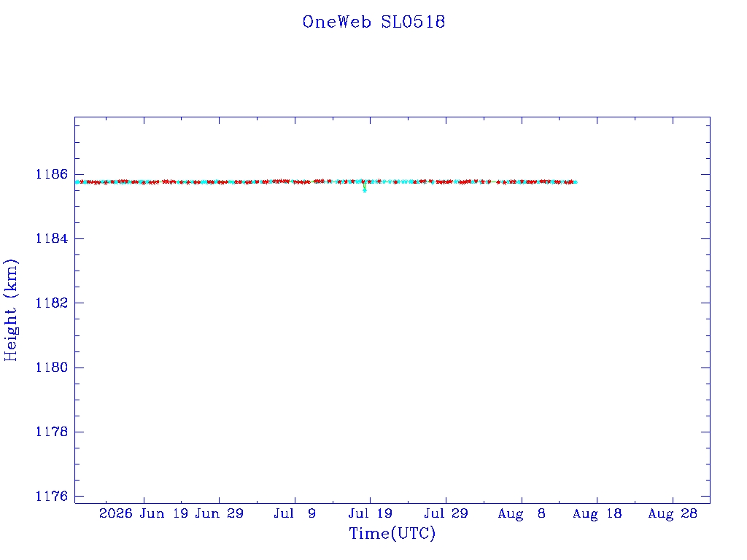Viewport: 747px width, 560px height.
Task: Click the Aug 8 date label
Action: 521,513
